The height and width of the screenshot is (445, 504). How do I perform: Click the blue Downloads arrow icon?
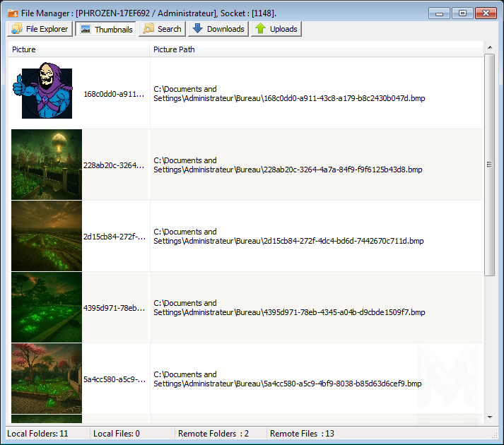pyautogui.click(x=197, y=29)
